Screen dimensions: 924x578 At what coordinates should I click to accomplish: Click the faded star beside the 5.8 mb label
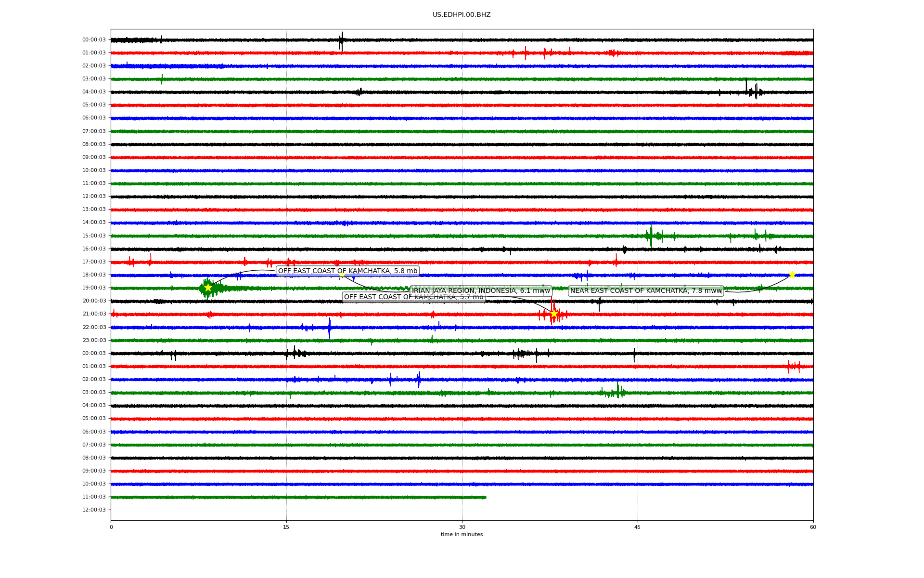click(341, 275)
